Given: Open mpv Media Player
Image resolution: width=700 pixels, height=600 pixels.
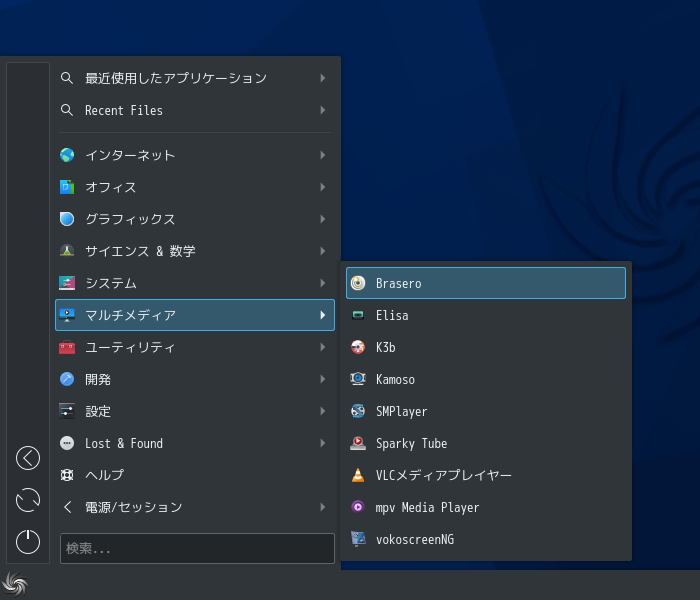Looking at the screenshot, I should coord(486,507).
